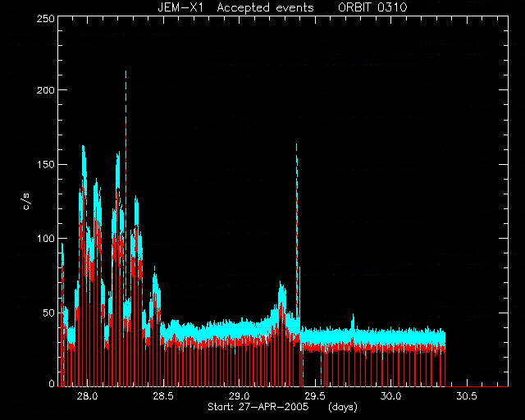Click the 28.5 x-axis tick label

[x=163, y=396]
